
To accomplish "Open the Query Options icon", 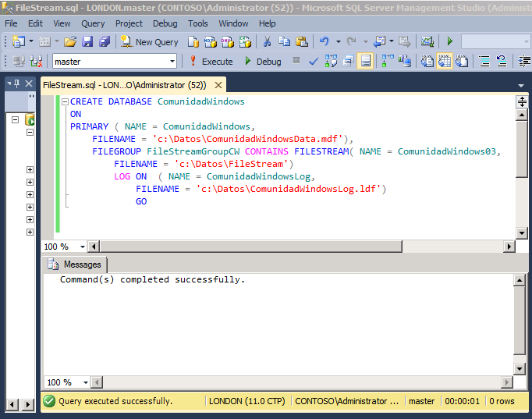I will click(x=349, y=62).
